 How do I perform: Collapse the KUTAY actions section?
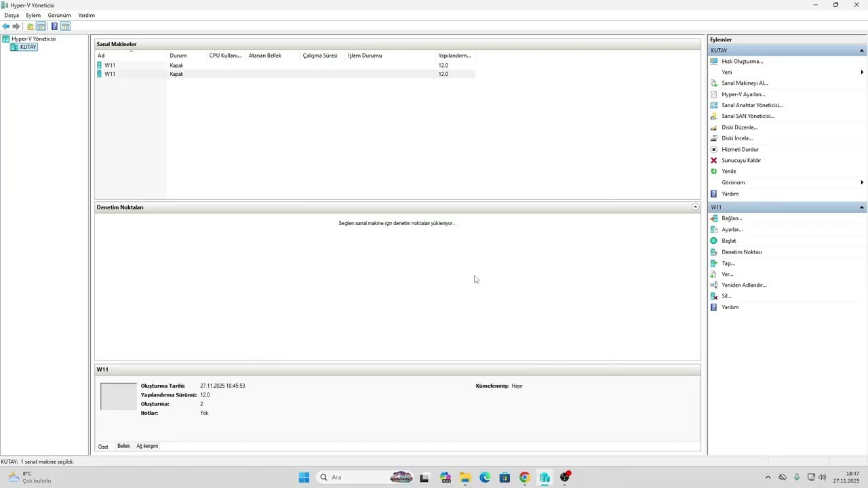point(862,51)
